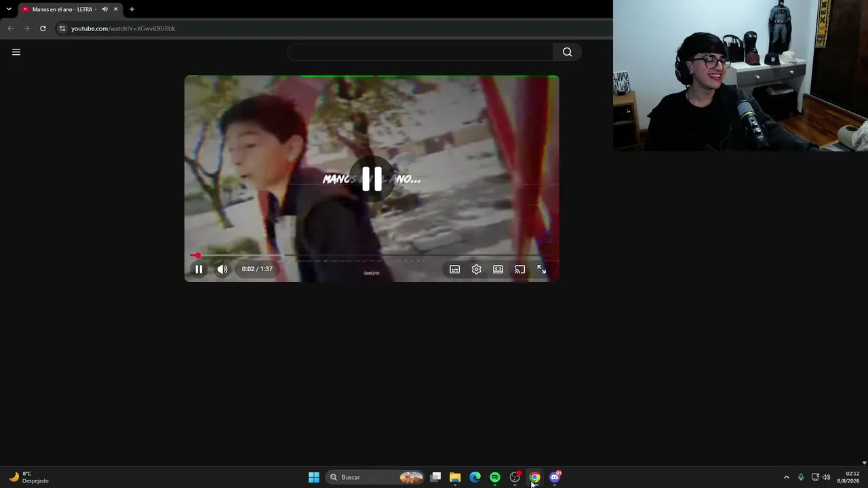This screenshot has width=868, height=488.
Task: Open the clock and calendar showing 02:12
Action: (x=848, y=477)
